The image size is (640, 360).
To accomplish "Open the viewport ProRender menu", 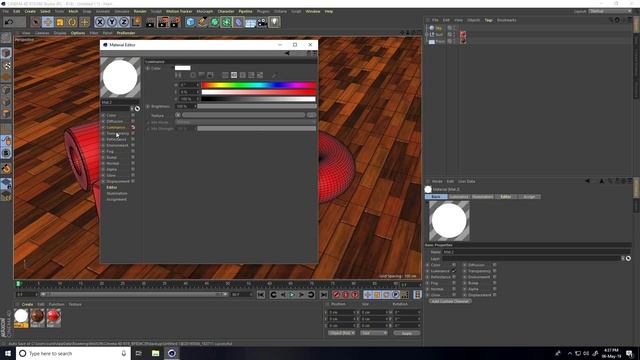I will click(x=126, y=33).
